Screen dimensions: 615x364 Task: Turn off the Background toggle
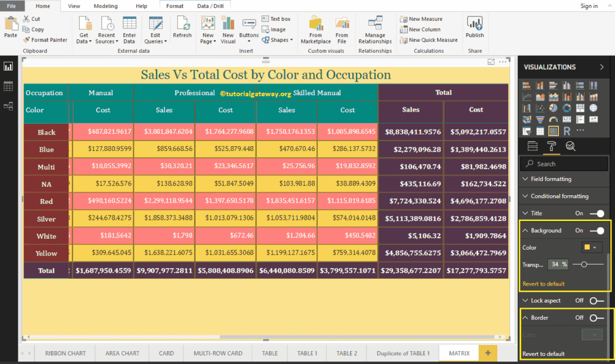tap(596, 231)
